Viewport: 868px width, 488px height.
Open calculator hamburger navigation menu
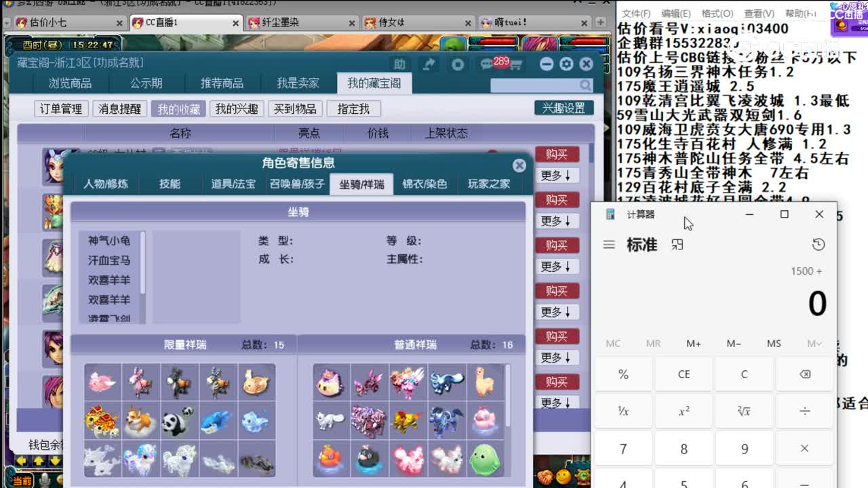609,245
